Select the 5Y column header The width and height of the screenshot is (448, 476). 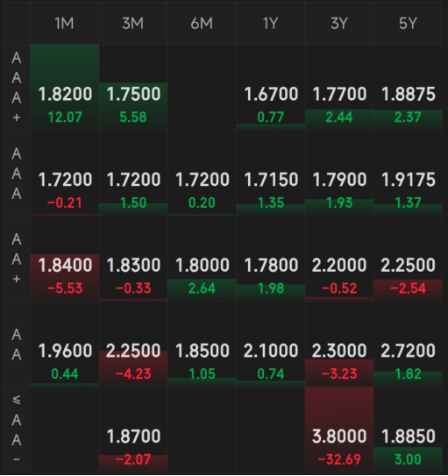(x=408, y=24)
